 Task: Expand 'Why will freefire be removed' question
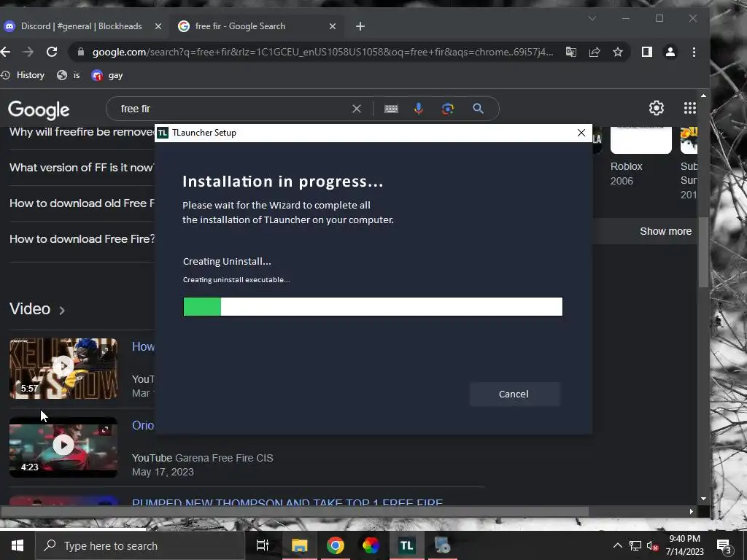[x=82, y=132]
